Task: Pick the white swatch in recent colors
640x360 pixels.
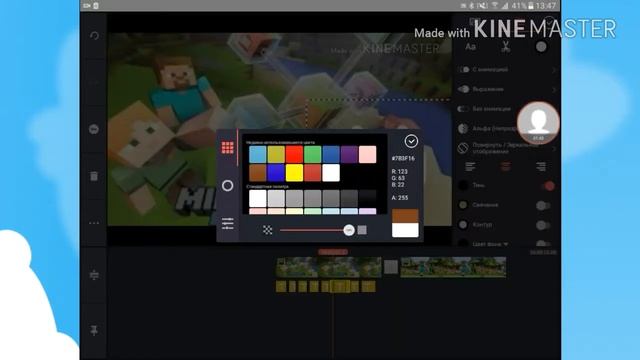Action: [331, 173]
